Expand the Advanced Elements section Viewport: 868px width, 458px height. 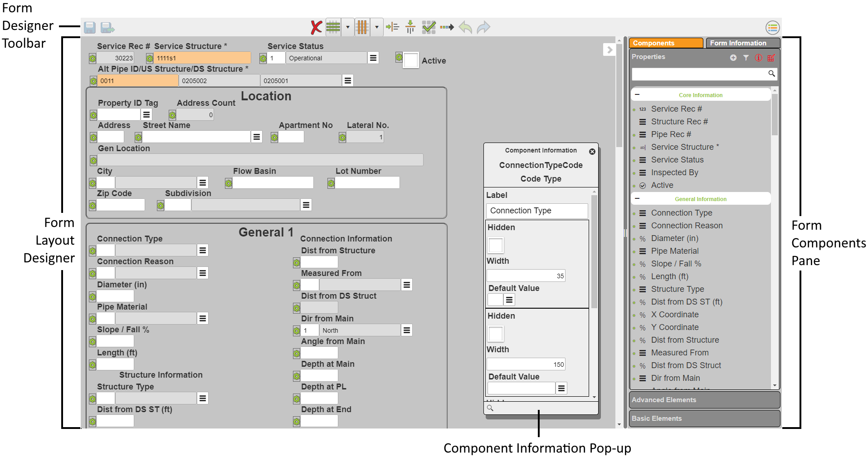point(704,400)
